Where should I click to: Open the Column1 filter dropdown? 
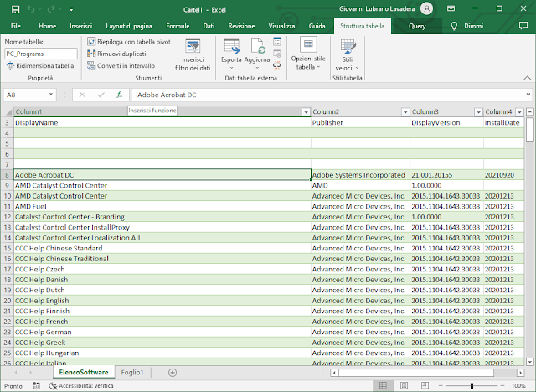pyautogui.click(x=306, y=112)
